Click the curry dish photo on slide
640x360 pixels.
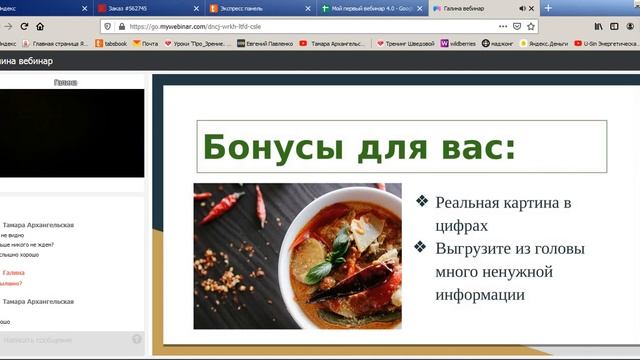[x=298, y=256]
